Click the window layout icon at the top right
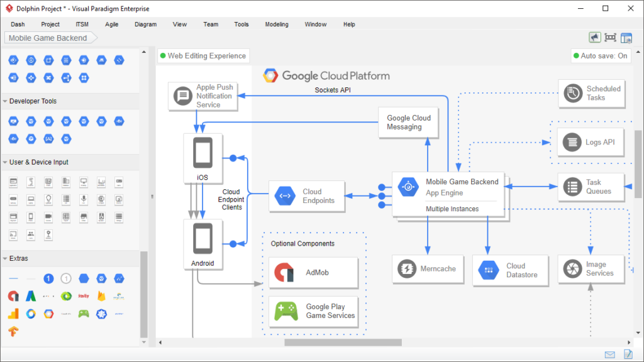This screenshot has width=644, height=362. [x=626, y=38]
